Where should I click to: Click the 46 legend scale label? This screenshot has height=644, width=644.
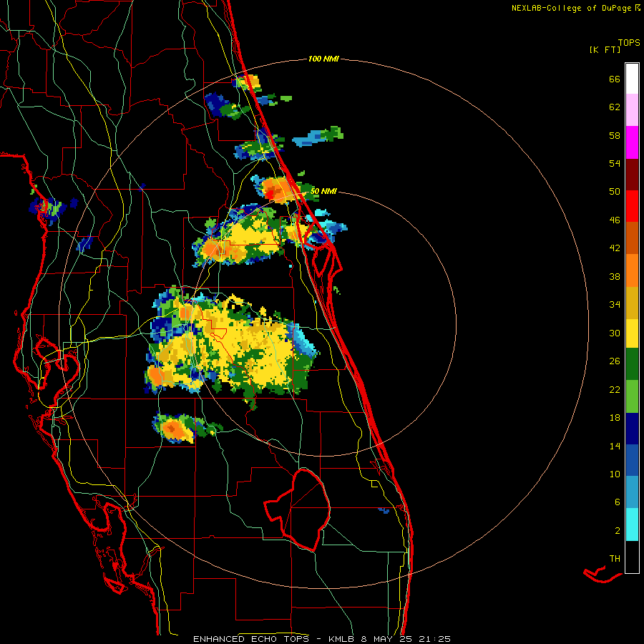point(615,220)
